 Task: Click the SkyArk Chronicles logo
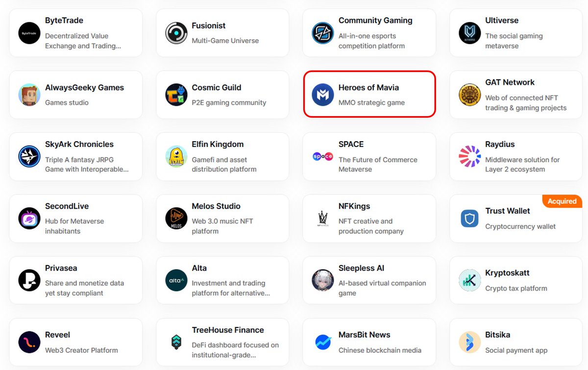(29, 156)
